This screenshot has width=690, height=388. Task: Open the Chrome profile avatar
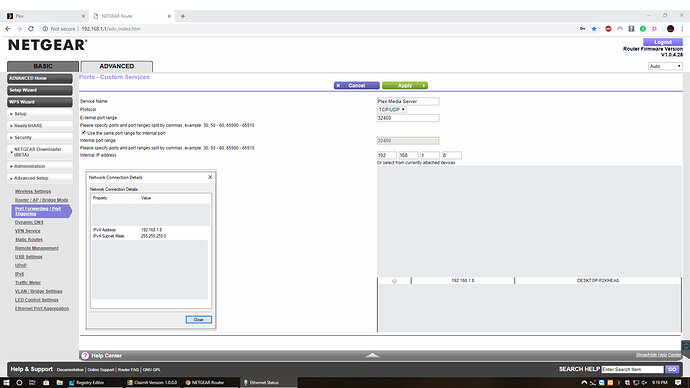pos(670,29)
